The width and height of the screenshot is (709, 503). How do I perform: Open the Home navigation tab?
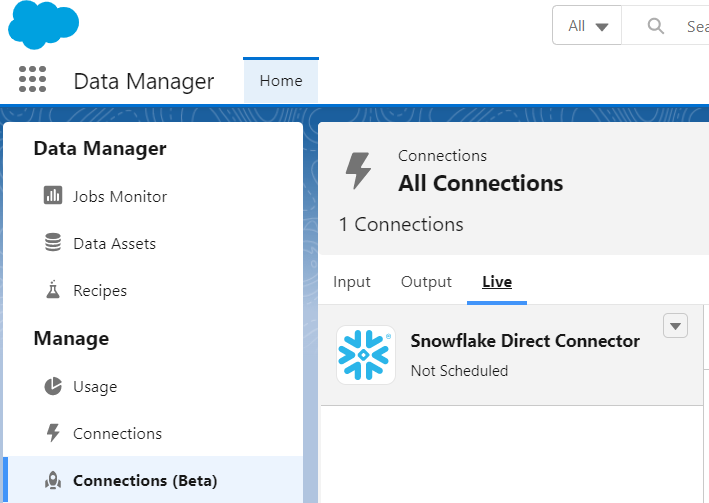tap(281, 81)
